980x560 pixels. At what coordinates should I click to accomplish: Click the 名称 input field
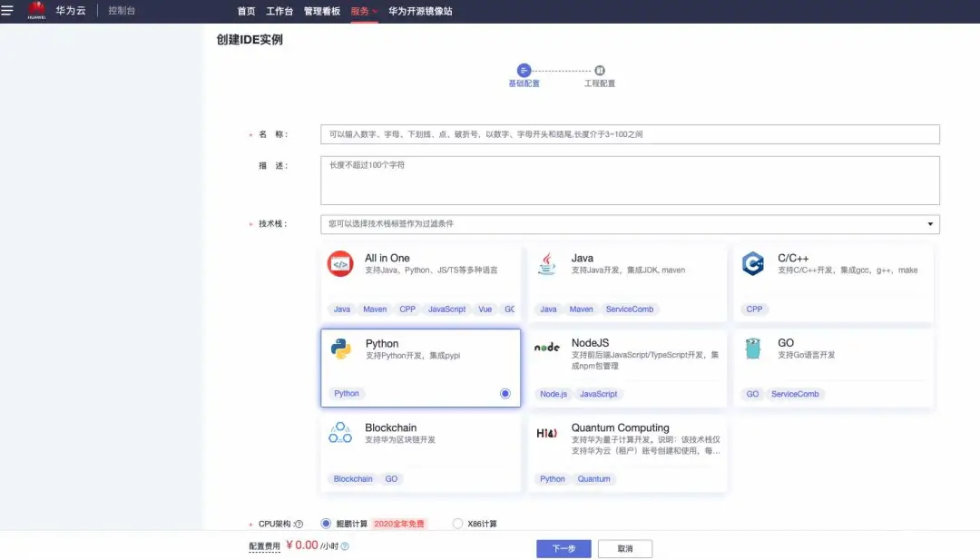(x=630, y=134)
